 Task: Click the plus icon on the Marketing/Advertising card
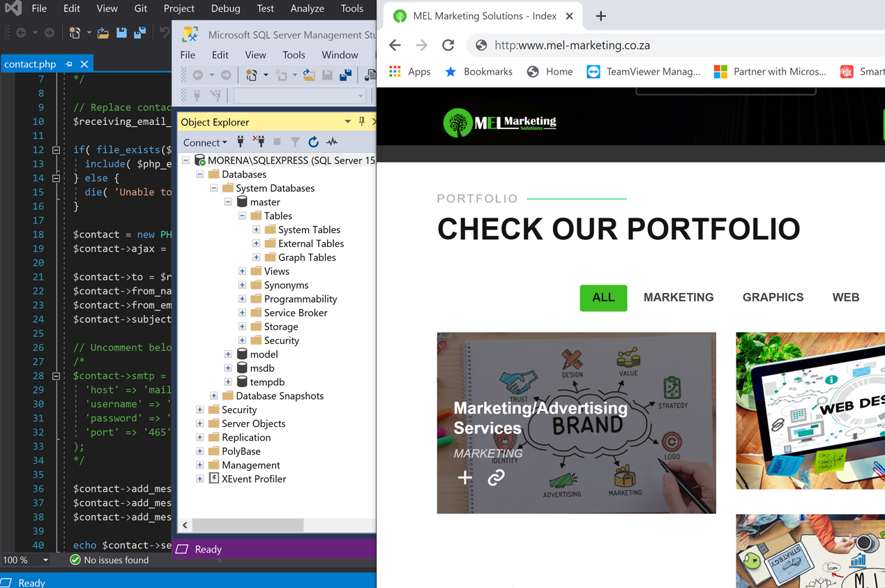pos(465,478)
